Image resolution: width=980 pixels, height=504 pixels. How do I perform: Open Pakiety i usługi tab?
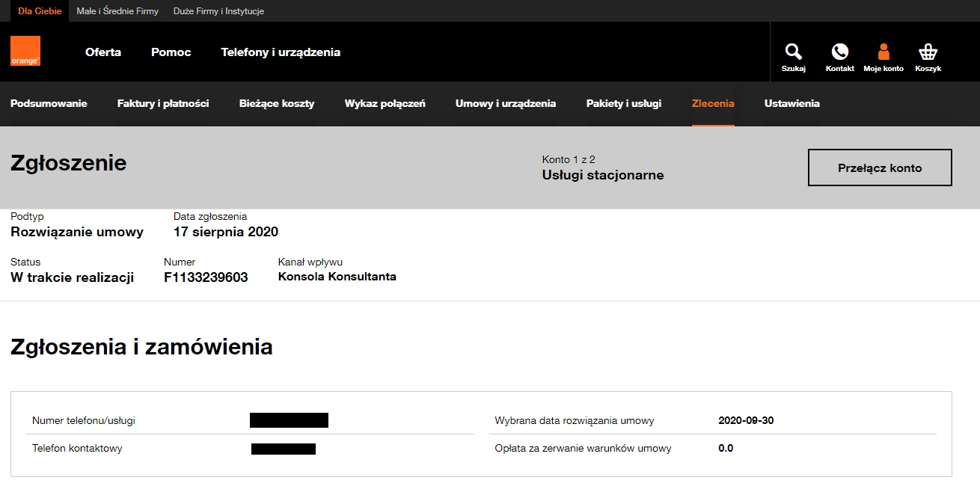pos(624,103)
